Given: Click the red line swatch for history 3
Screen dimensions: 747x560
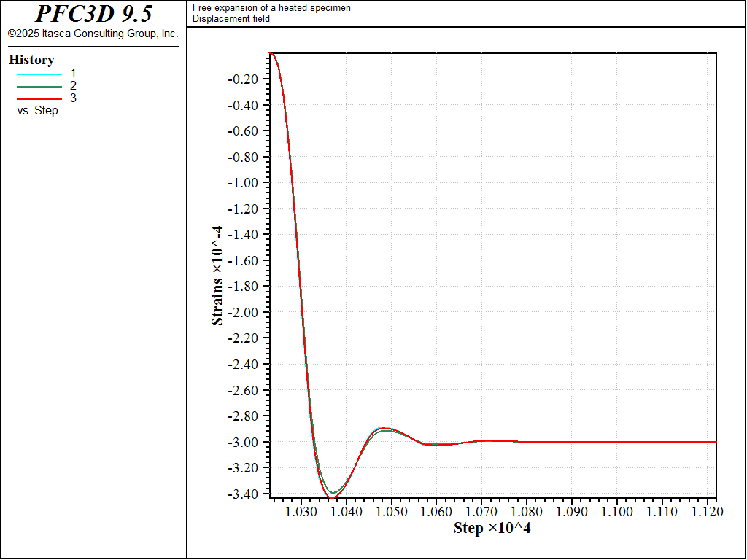Looking at the screenshot, I should coord(39,99).
